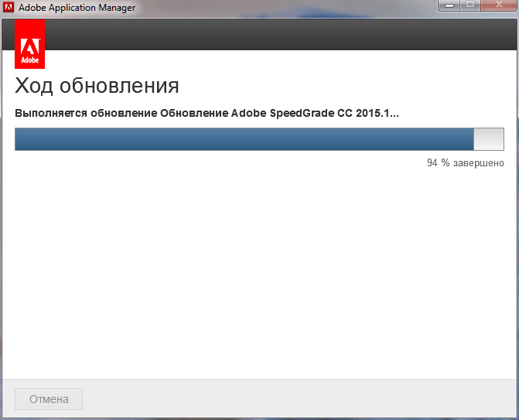Click the "Adobe Application Manager" window title
Image resolution: width=519 pixels, height=420 pixels.
coord(77,8)
